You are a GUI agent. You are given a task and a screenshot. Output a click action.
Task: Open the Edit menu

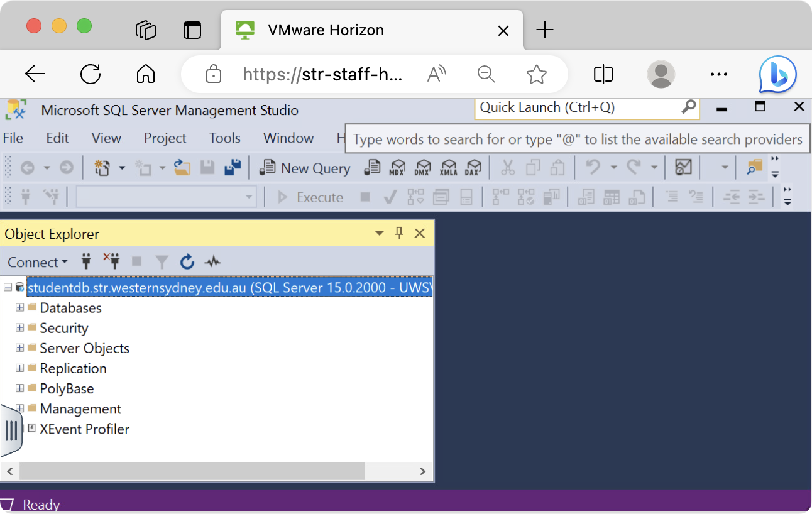coord(57,138)
